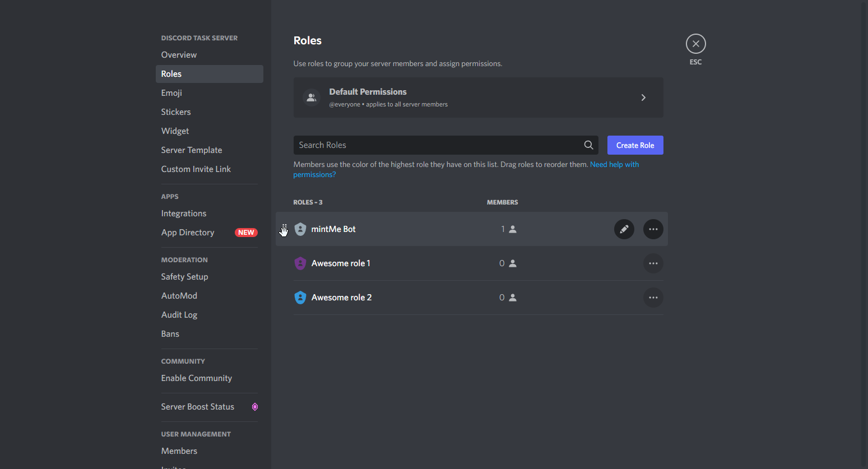Click the drag handle beside mintMe Bot
The image size is (868, 469).
284,229
